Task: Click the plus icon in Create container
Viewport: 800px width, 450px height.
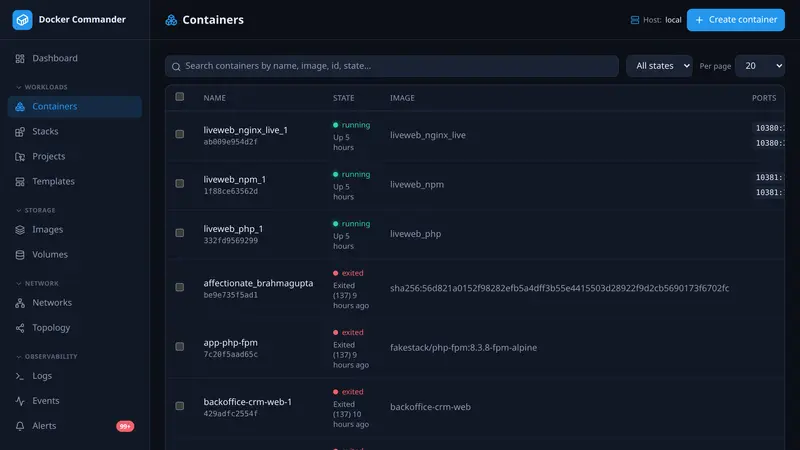Action: (x=699, y=20)
